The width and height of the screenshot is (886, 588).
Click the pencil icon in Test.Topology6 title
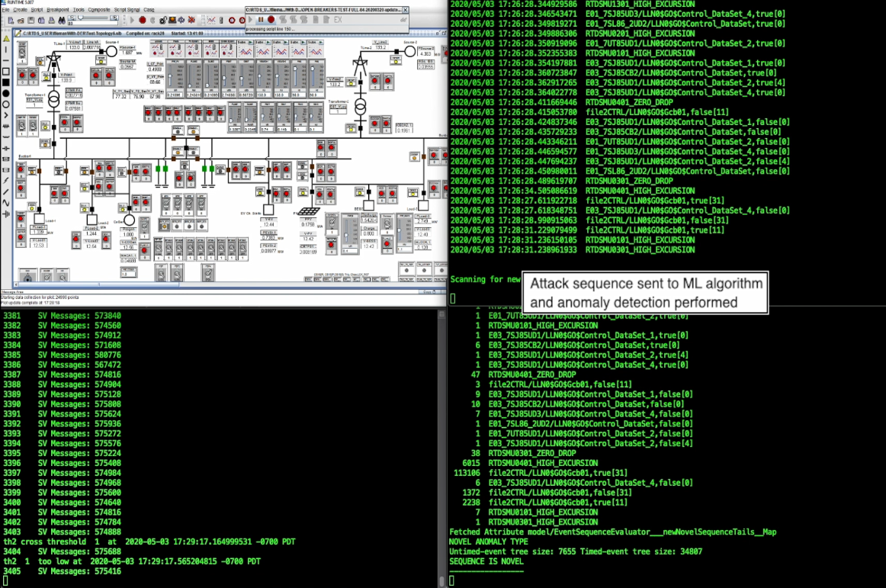coord(18,34)
